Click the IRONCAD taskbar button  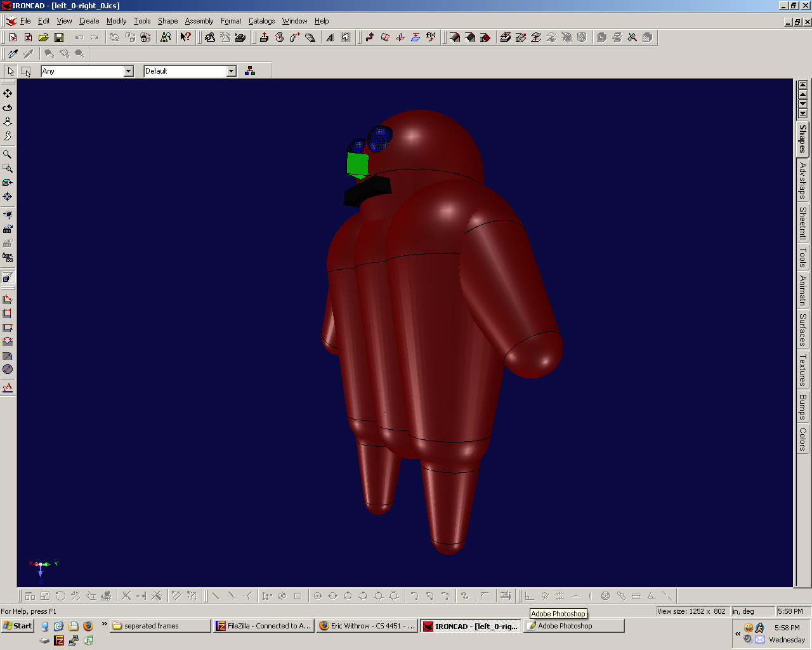pyautogui.click(x=471, y=626)
